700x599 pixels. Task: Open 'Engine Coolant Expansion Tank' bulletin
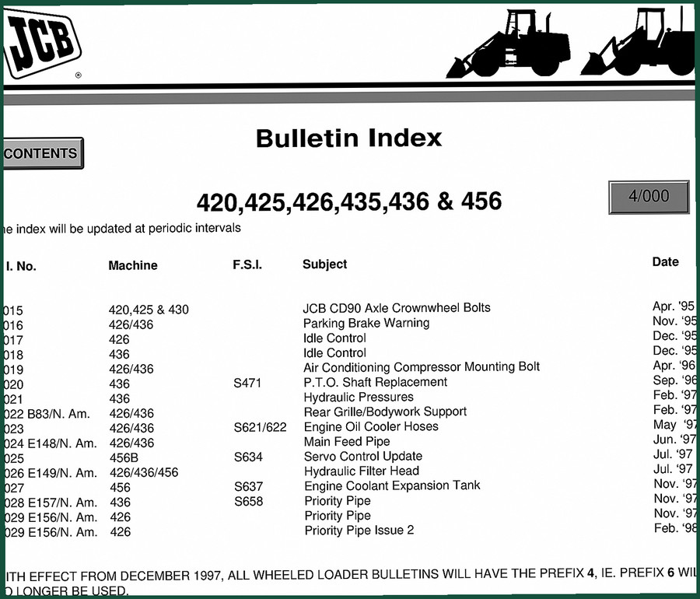392,485
